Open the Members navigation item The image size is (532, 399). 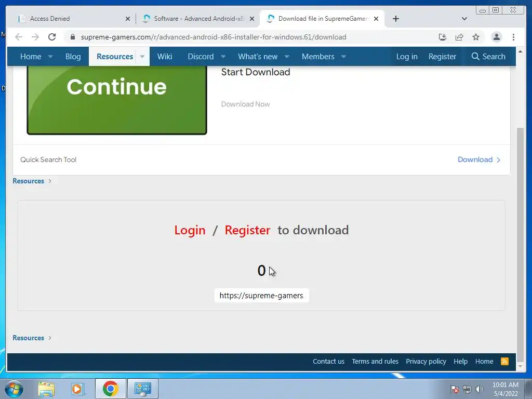click(318, 56)
